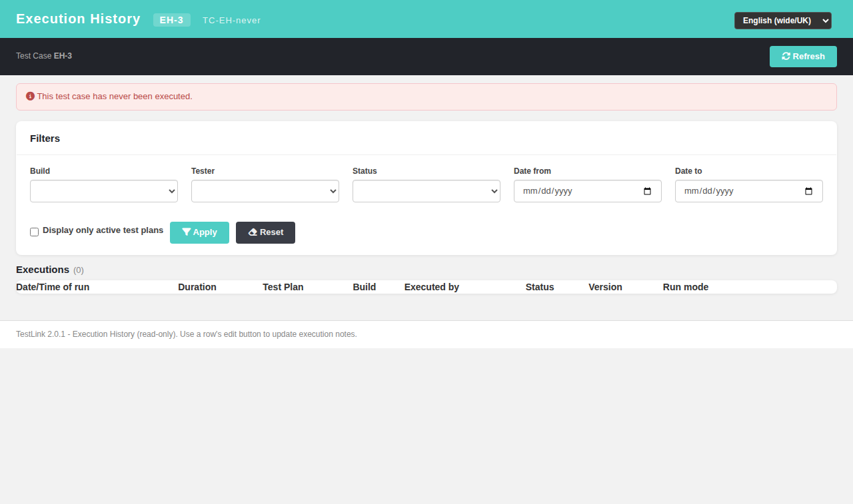Expand the Build filter dropdown
The image size is (853, 504).
[104, 191]
